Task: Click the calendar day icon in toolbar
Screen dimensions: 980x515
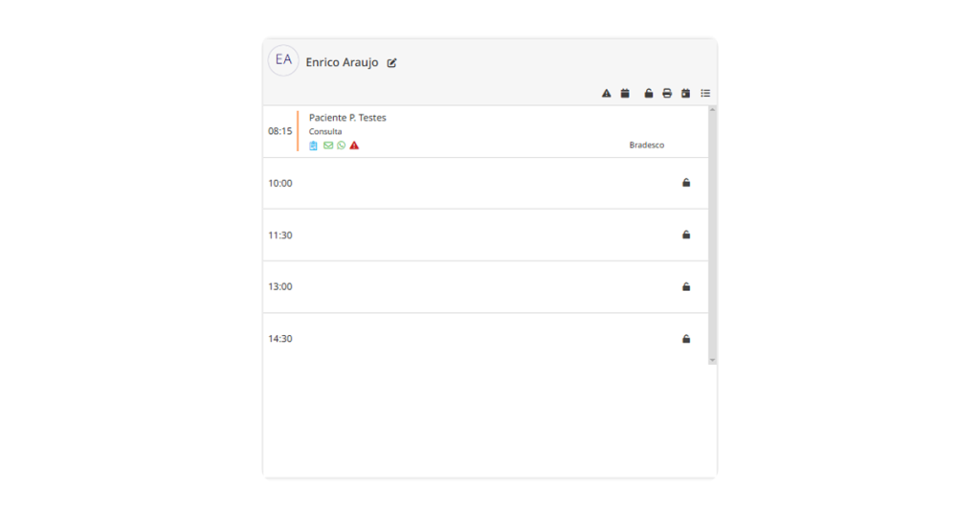Action: (685, 93)
